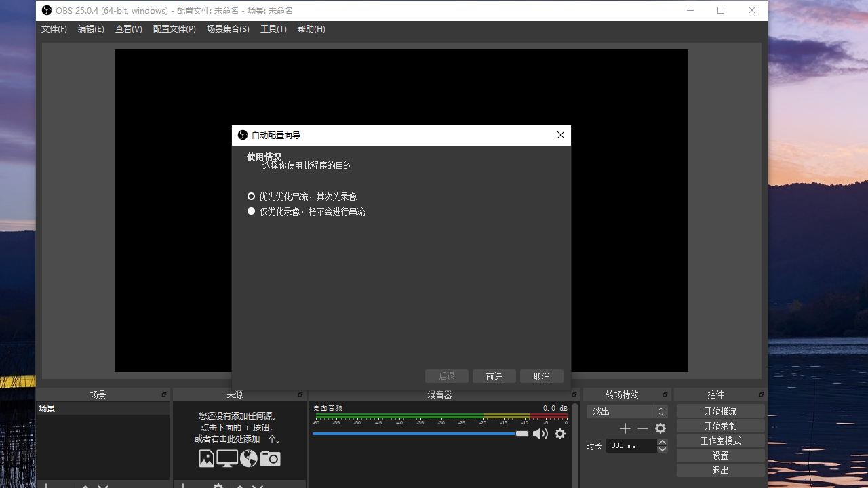Open desktop audio settings gear in mixer

[x=560, y=434]
